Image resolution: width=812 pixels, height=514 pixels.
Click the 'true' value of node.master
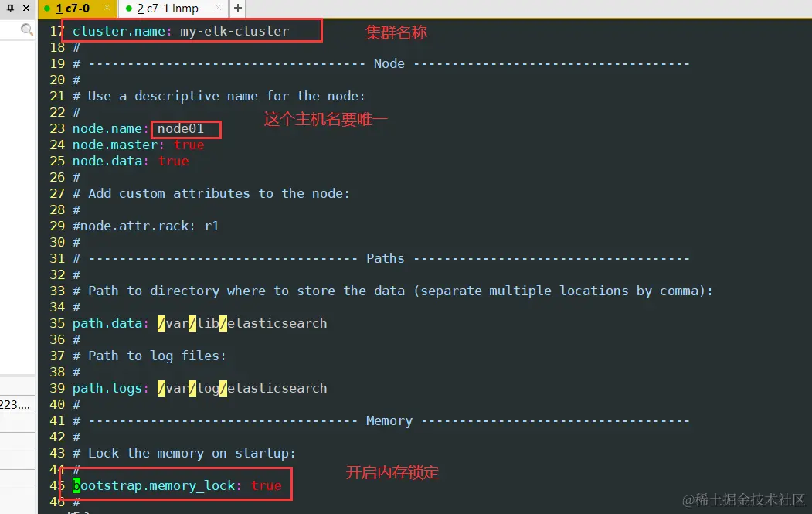point(189,145)
